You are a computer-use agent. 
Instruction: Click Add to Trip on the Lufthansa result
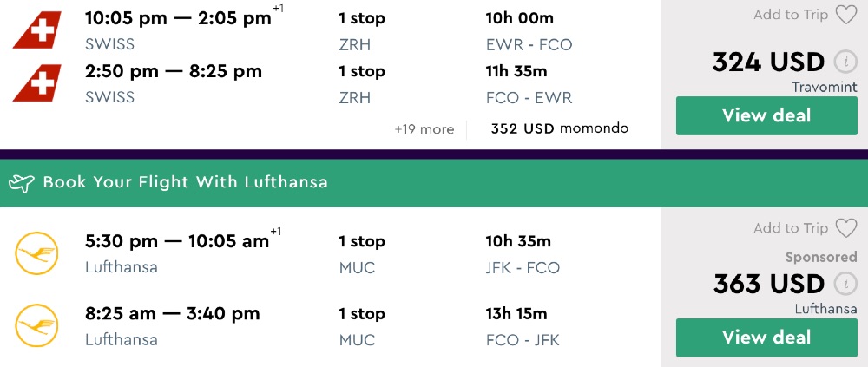(x=791, y=228)
